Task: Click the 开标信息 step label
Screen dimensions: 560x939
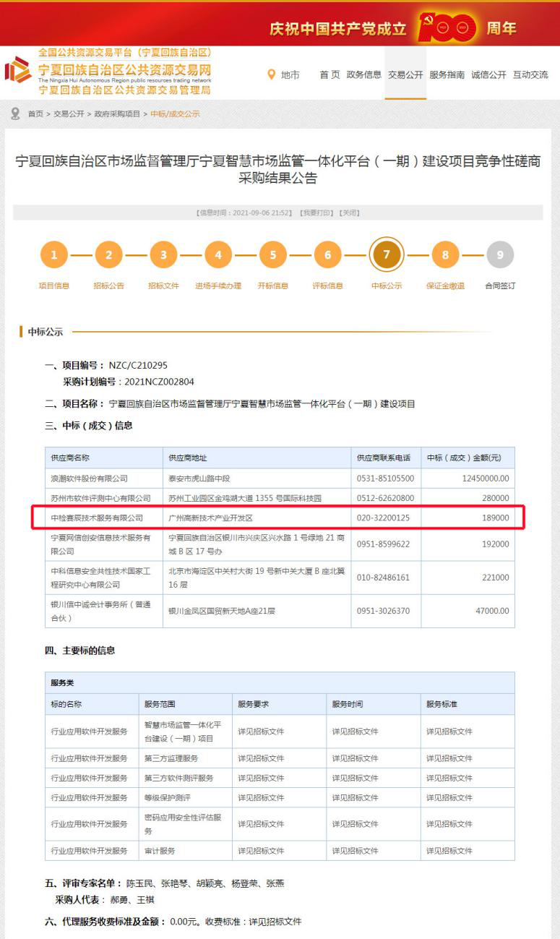Action: (x=273, y=286)
